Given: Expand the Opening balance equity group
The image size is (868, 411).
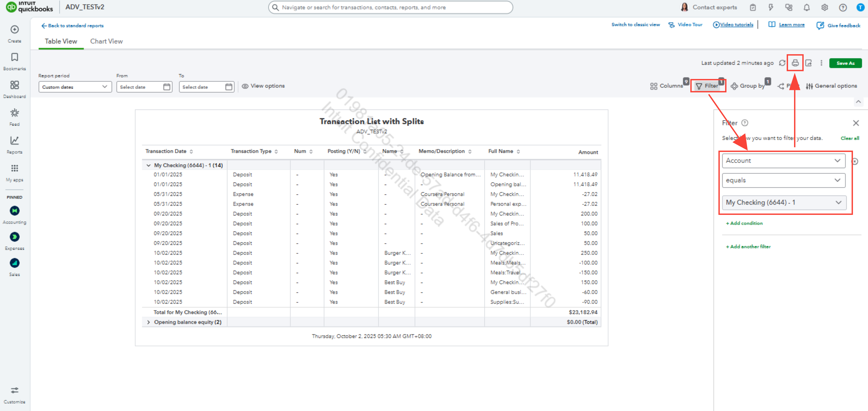Looking at the screenshot, I should (148, 322).
